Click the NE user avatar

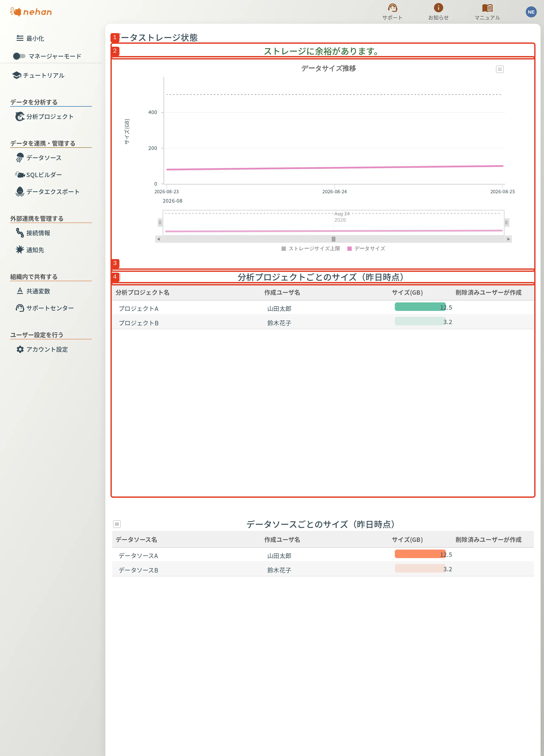pos(531,12)
